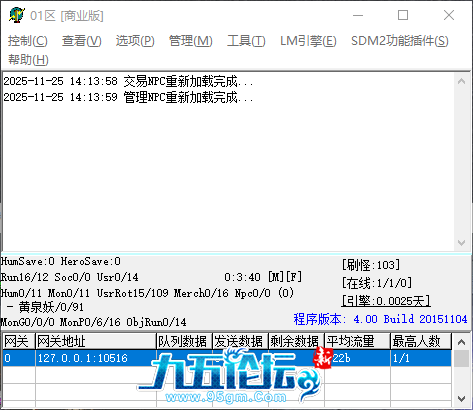Click the MonG0/0/0 MonP0/6/16 status line
473x410 pixels.
point(93,322)
